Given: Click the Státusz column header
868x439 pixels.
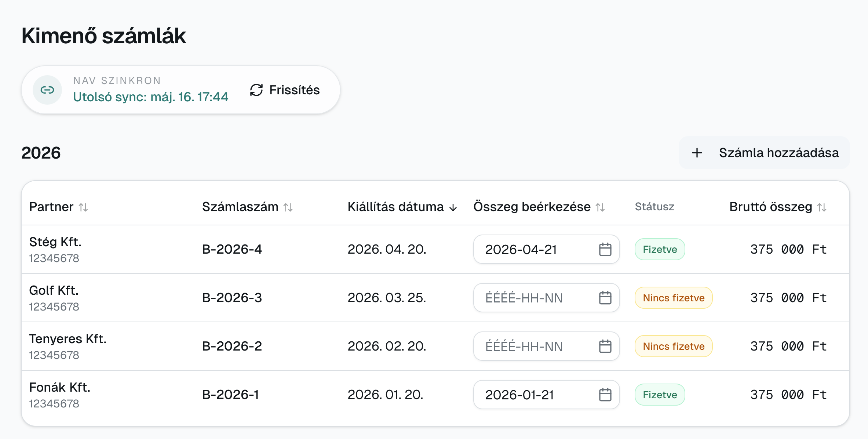Looking at the screenshot, I should (x=654, y=207).
